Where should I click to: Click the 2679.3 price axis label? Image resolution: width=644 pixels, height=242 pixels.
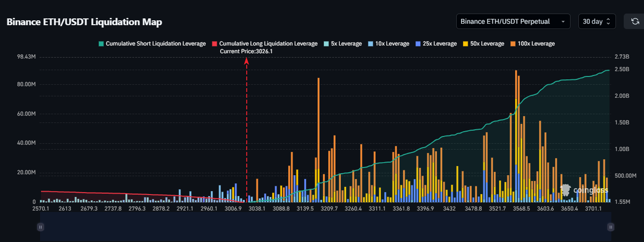[x=90, y=208]
